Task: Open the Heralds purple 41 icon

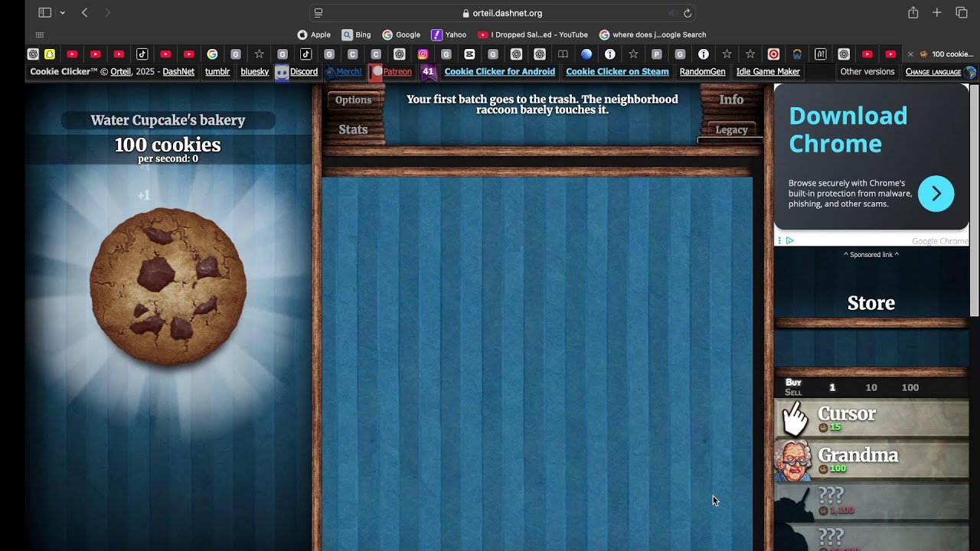Action: tap(428, 72)
